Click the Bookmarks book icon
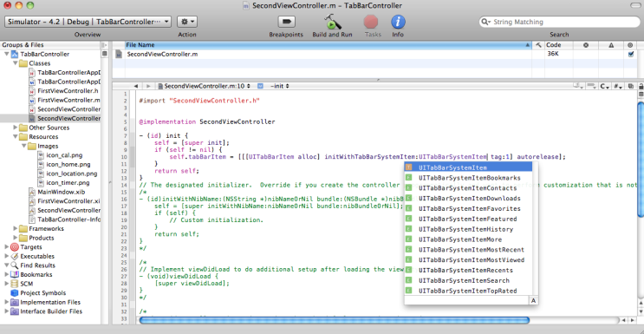Screen dimensions: 644x334 pyautogui.click(x=15, y=274)
